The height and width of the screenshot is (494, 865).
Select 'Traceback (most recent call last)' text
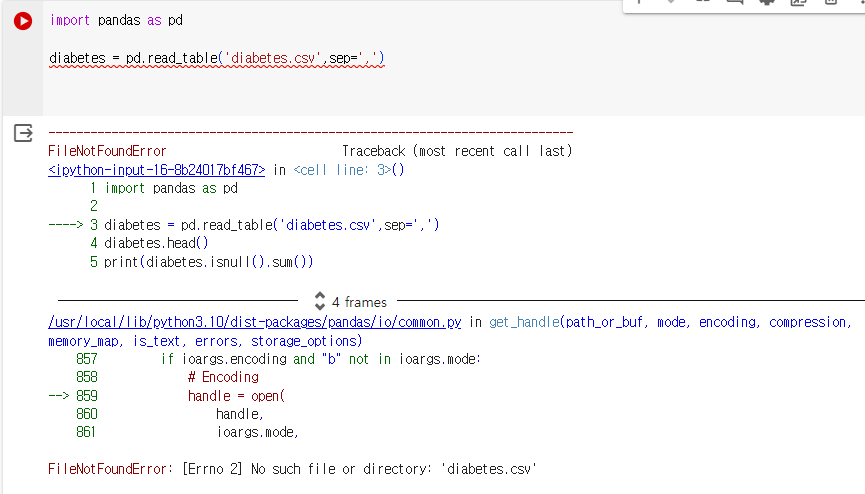point(457,151)
